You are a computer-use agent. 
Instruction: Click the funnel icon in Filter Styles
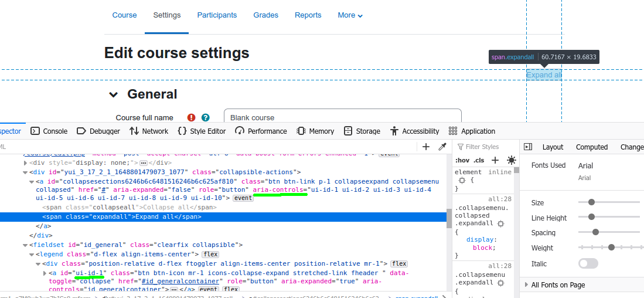click(x=461, y=147)
